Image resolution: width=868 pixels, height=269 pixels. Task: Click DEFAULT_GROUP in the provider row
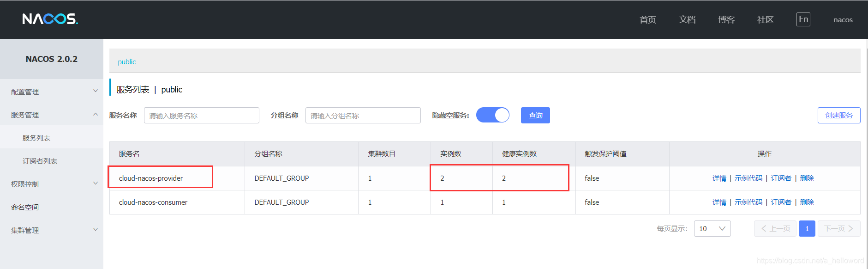[x=281, y=178]
